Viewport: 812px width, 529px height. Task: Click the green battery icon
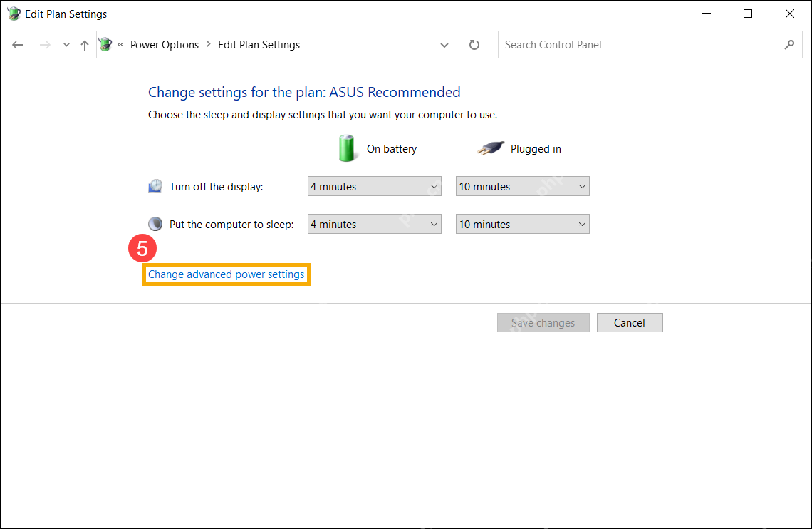point(346,148)
